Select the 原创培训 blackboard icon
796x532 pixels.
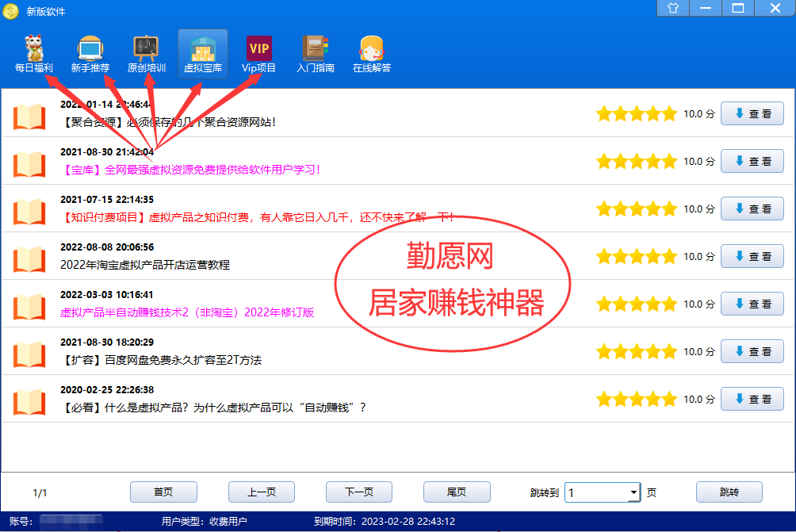click(146, 49)
